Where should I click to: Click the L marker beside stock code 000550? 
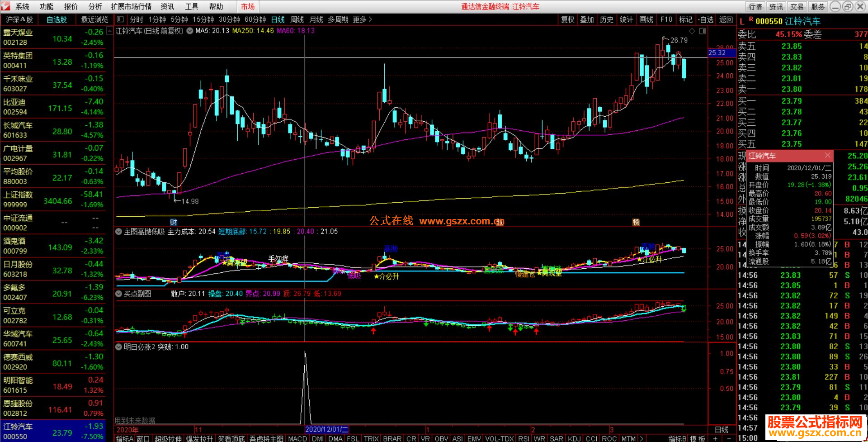coord(742,22)
